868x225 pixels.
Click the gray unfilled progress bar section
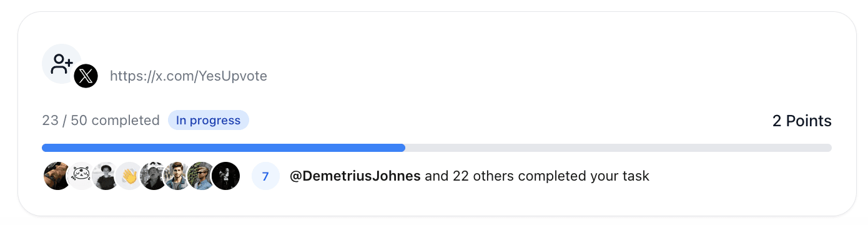tap(618, 148)
